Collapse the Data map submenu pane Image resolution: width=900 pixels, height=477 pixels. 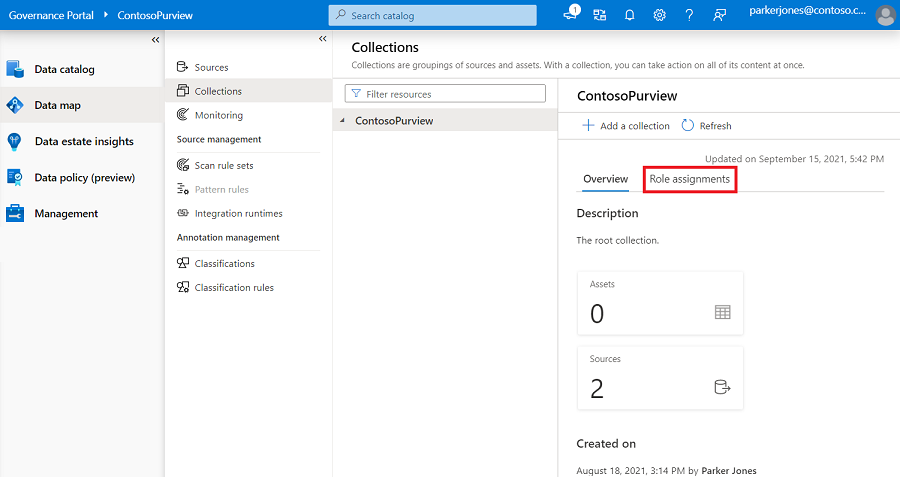point(322,39)
